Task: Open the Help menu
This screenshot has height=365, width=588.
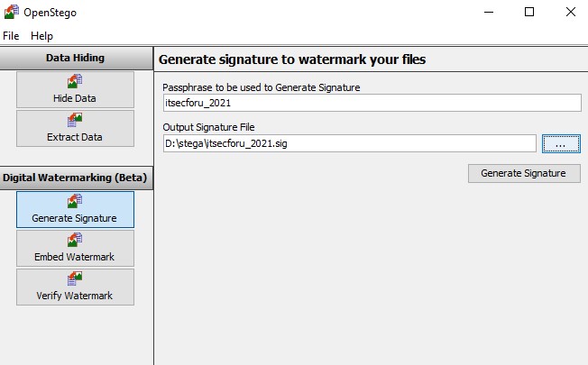Action: pos(41,36)
